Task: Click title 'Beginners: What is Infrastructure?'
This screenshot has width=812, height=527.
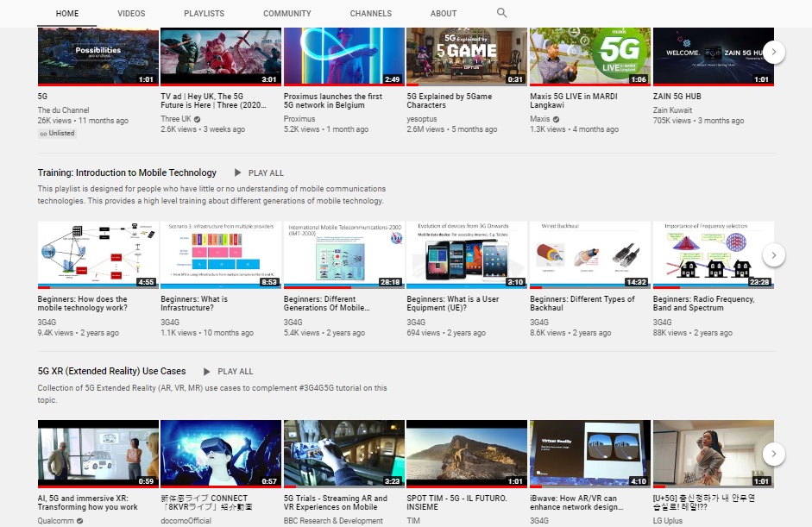Action: tap(194, 304)
